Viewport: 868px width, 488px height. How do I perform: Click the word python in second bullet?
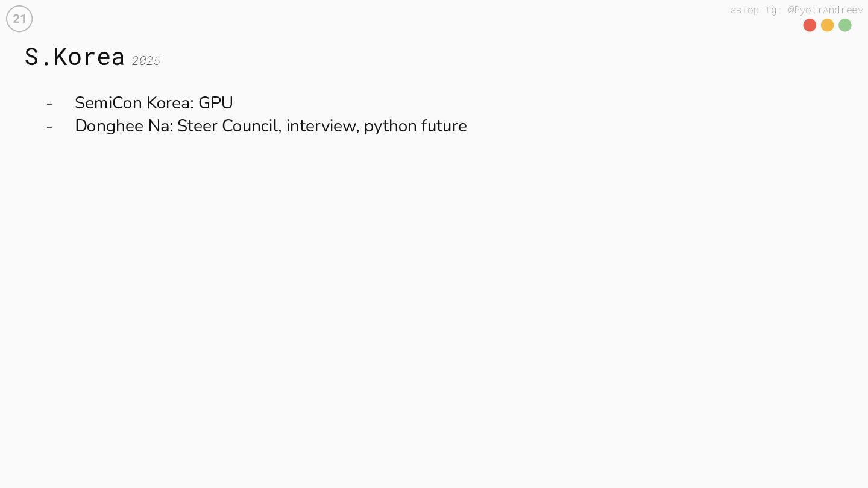[391, 127]
